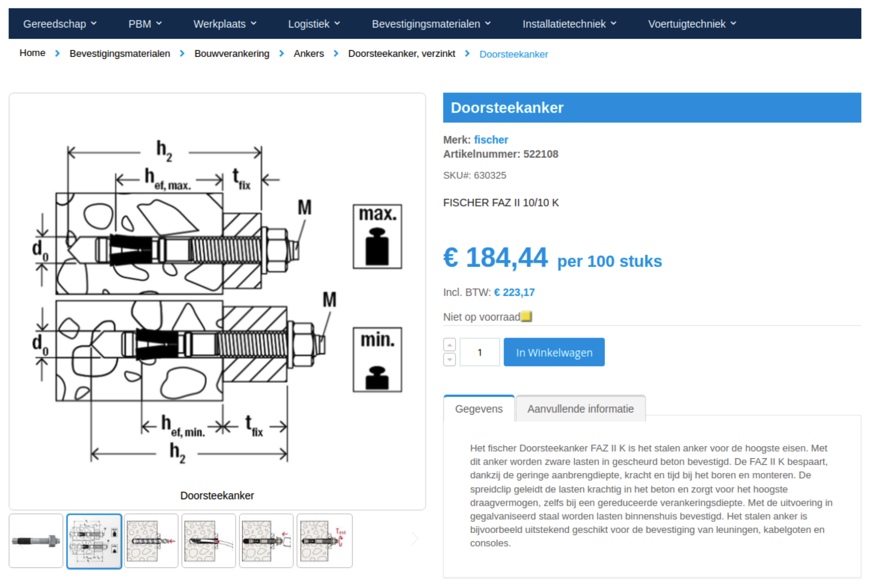Open the Bevestigingsmaterialen navigation dropdown
The image size is (871, 588).
pyautogui.click(x=431, y=24)
